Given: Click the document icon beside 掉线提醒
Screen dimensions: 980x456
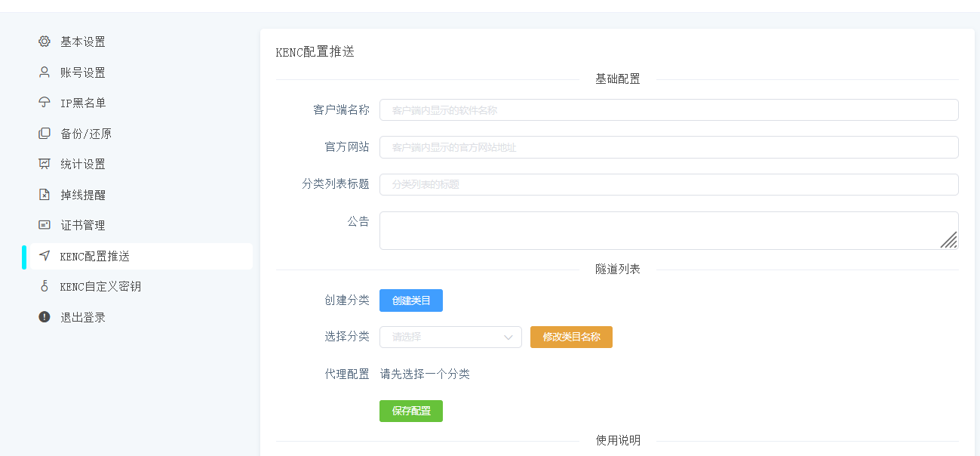Looking at the screenshot, I should tap(45, 195).
